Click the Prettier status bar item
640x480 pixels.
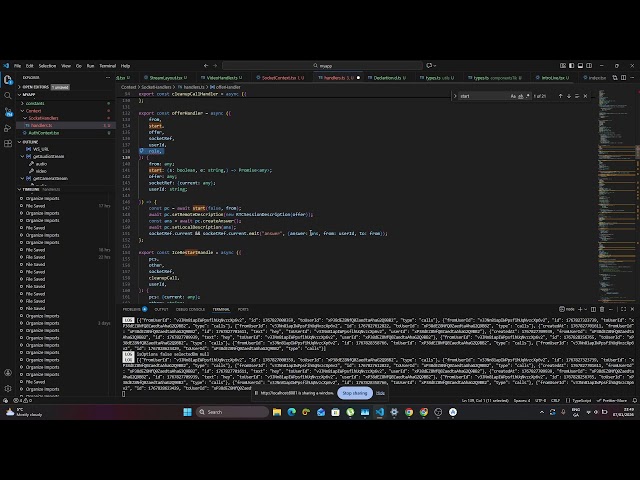[x=611, y=400]
